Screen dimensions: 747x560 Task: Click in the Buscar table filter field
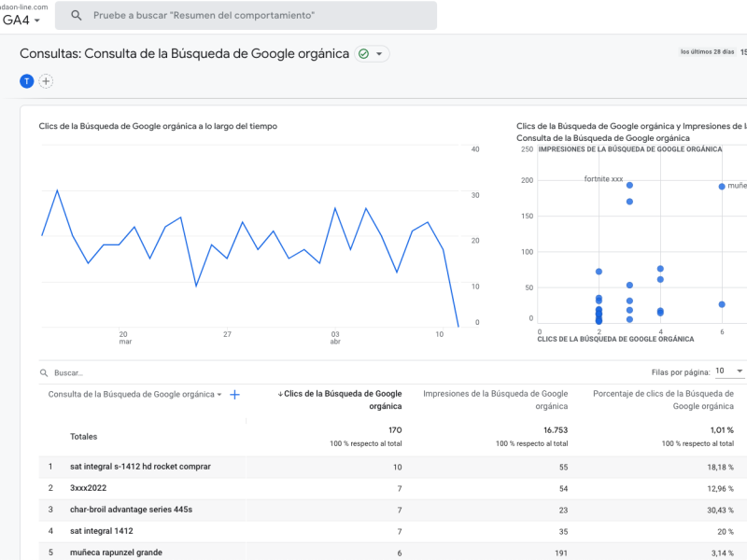pos(190,372)
